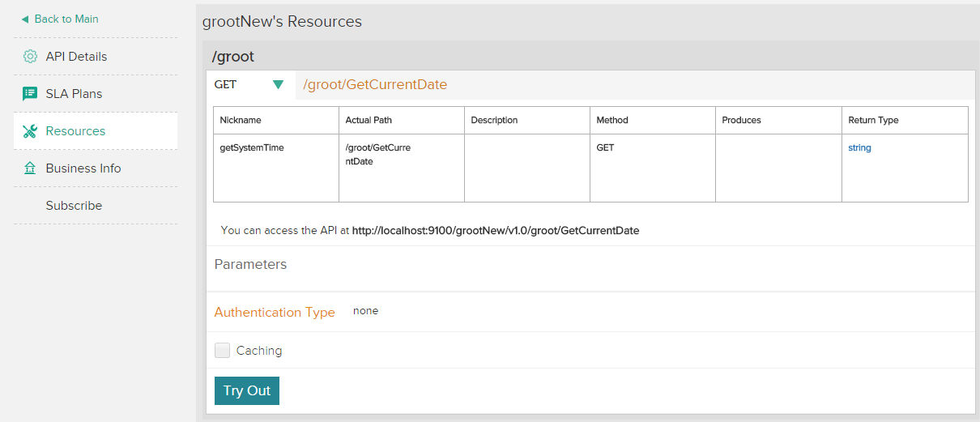Screen dimensions: 980x422
Task: Collapse the /groot resource header
Action: 590,57
